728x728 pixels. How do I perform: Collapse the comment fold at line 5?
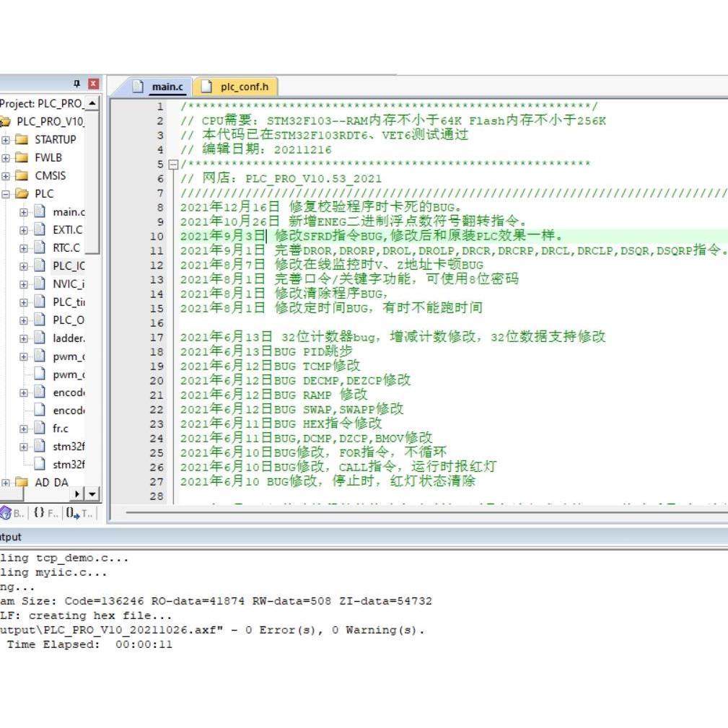point(173,165)
